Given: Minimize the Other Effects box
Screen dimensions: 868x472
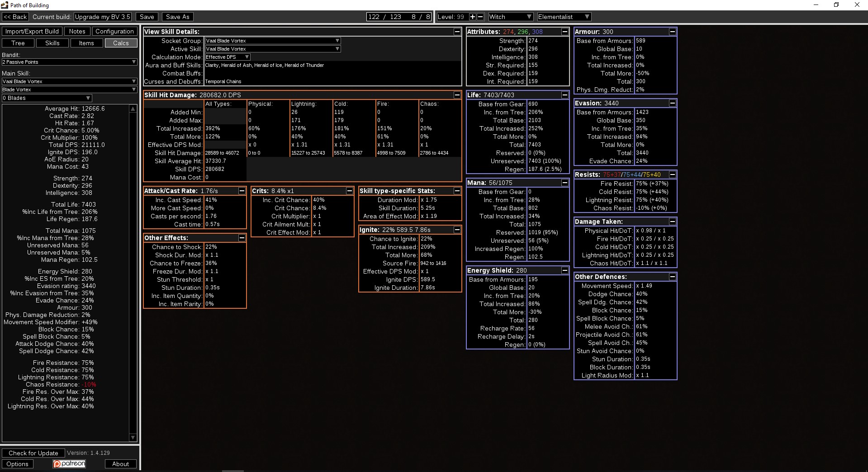Looking at the screenshot, I should (242, 238).
